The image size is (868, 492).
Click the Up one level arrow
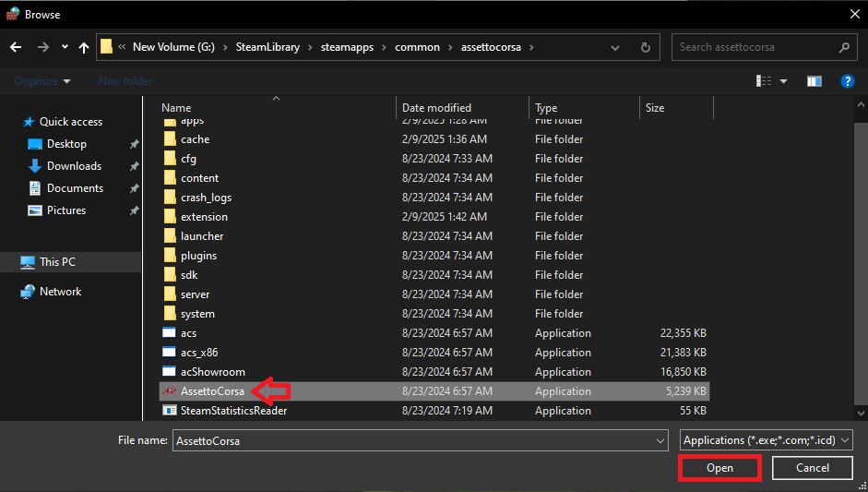84,47
